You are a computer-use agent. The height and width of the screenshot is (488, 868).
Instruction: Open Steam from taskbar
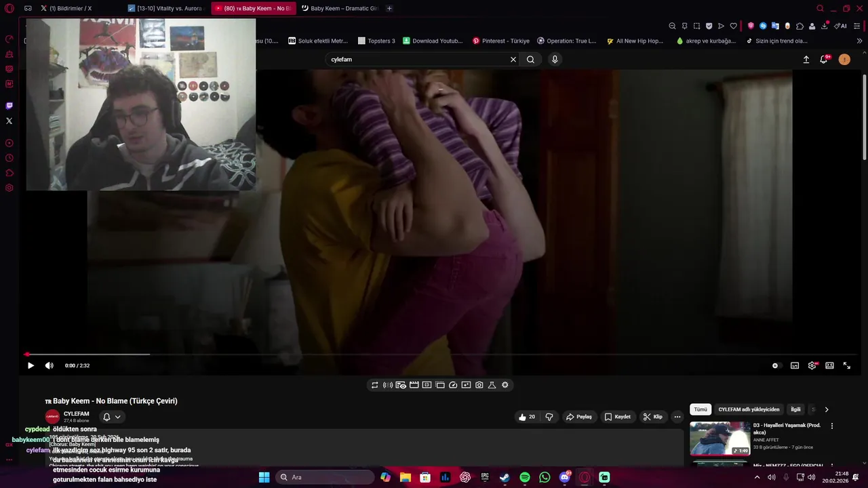(x=505, y=477)
